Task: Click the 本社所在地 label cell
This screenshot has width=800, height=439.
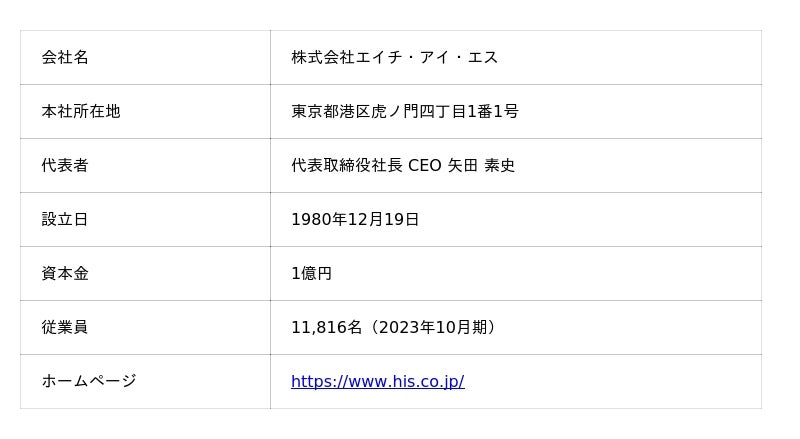Action: (x=145, y=112)
